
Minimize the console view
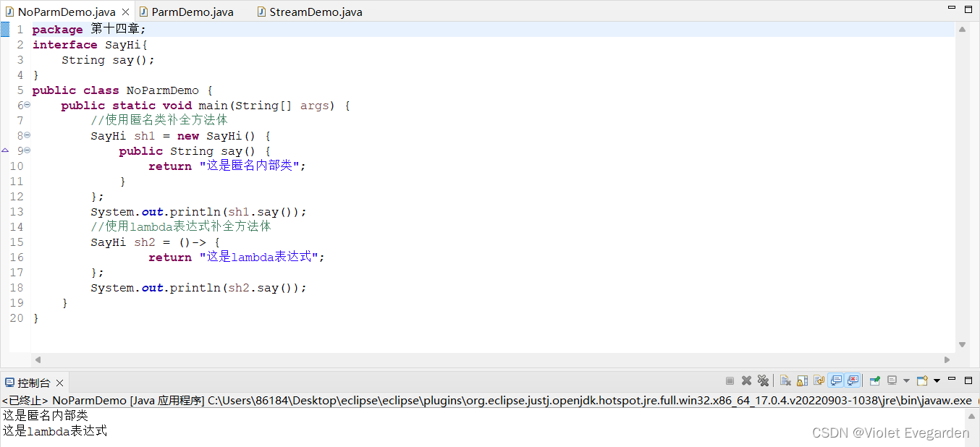click(952, 378)
